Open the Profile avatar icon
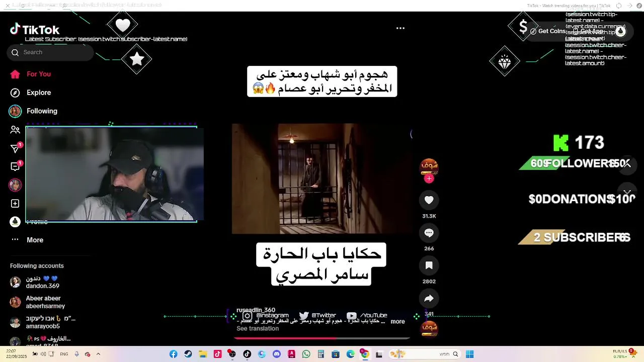This screenshot has height=362, width=644. click(15, 222)
